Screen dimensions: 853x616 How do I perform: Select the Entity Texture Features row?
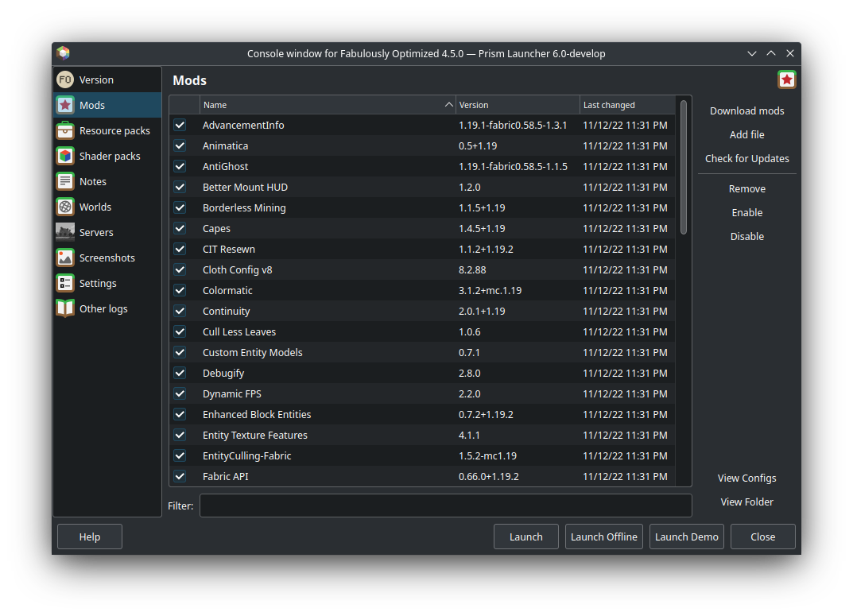coord(422,435)
